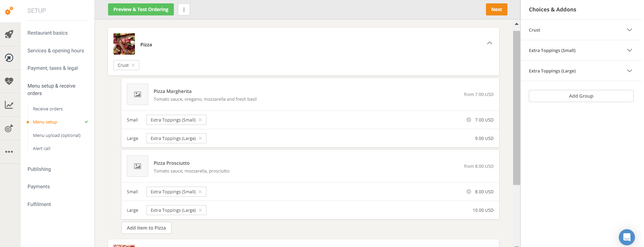Toggle default check on Prosciutto 8.00 USD
Viewport: 644px width, 247px height.
click(x=469, y=192)
